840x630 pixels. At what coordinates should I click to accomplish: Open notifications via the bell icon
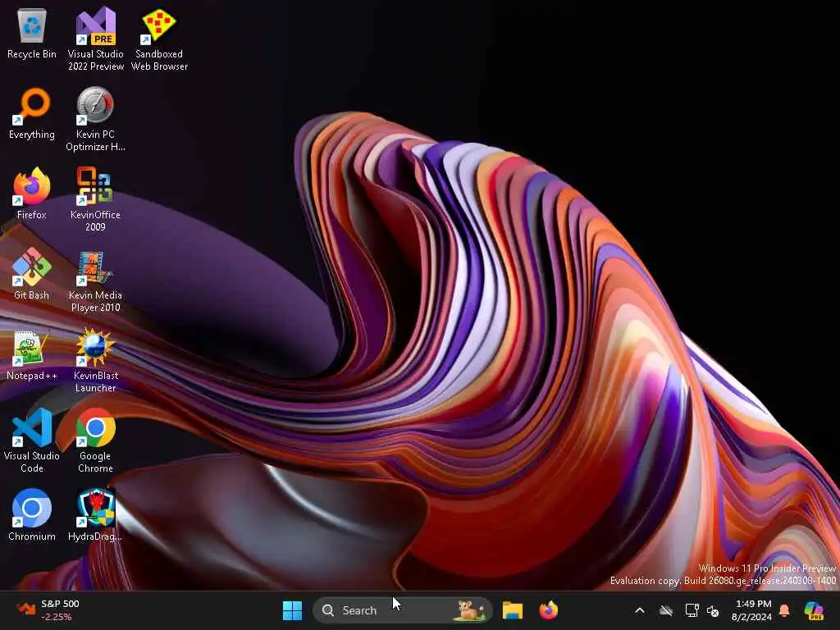[784, 610]
